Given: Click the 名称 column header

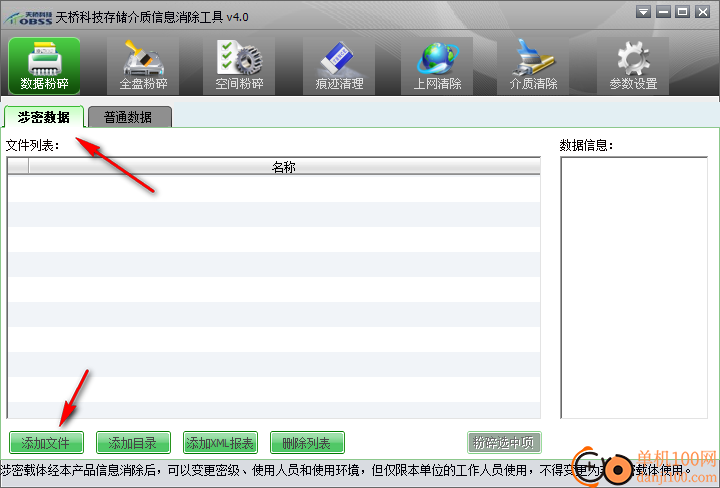Looking at the screenshot, I should click(x=284, y=166).
